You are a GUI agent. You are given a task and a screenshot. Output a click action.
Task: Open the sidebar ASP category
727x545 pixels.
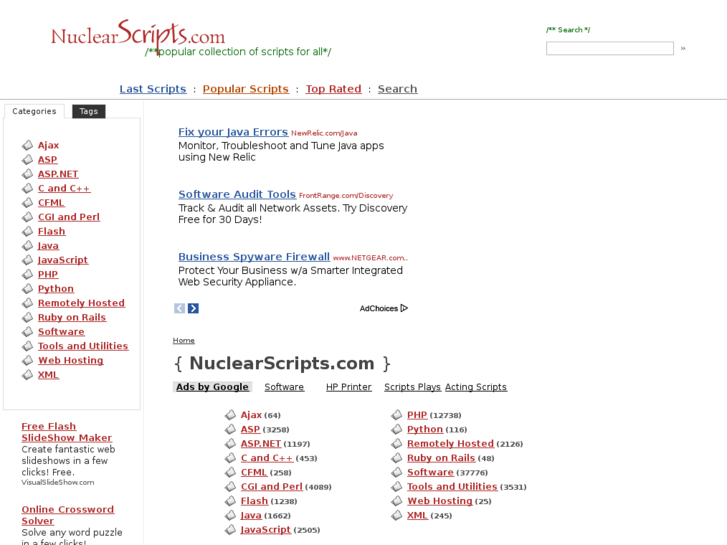[x=48, y=160]
